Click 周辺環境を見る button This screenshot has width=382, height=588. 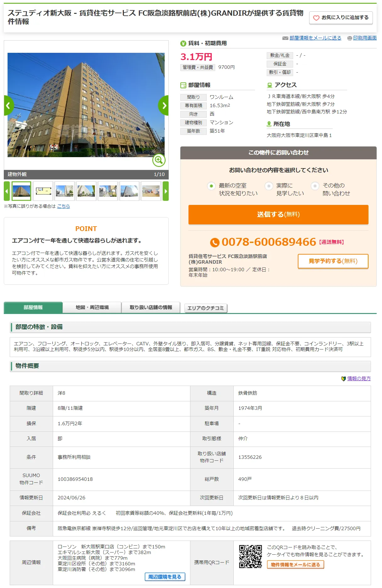coord(165,577)
